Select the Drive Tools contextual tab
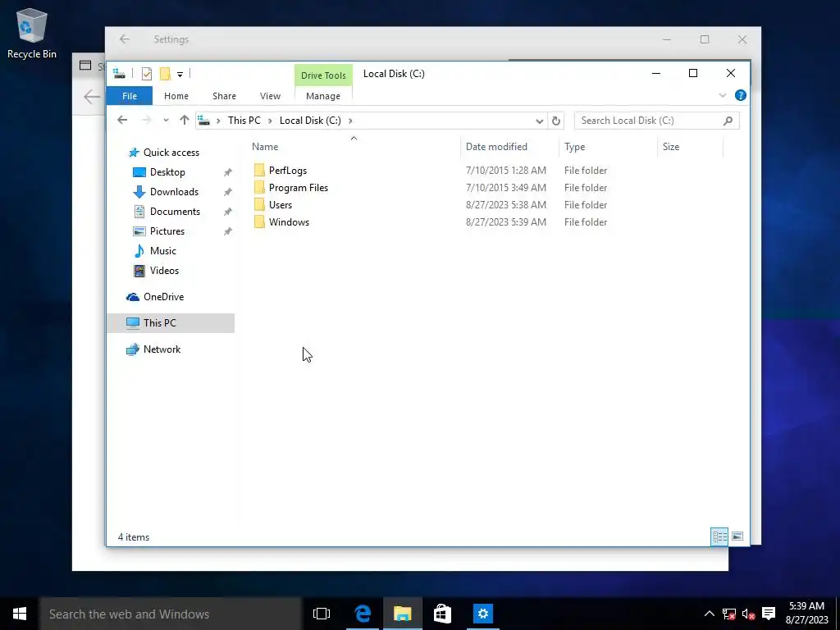The height and width of the screenshot is (630, 840). tap(323, 75)
